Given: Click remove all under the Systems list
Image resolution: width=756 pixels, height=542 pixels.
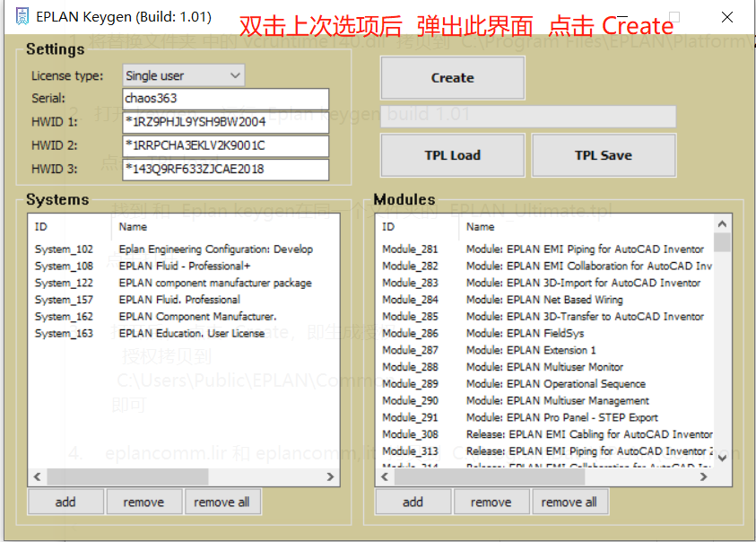Looking at the screenshot, I should click(x=222, y=502).
